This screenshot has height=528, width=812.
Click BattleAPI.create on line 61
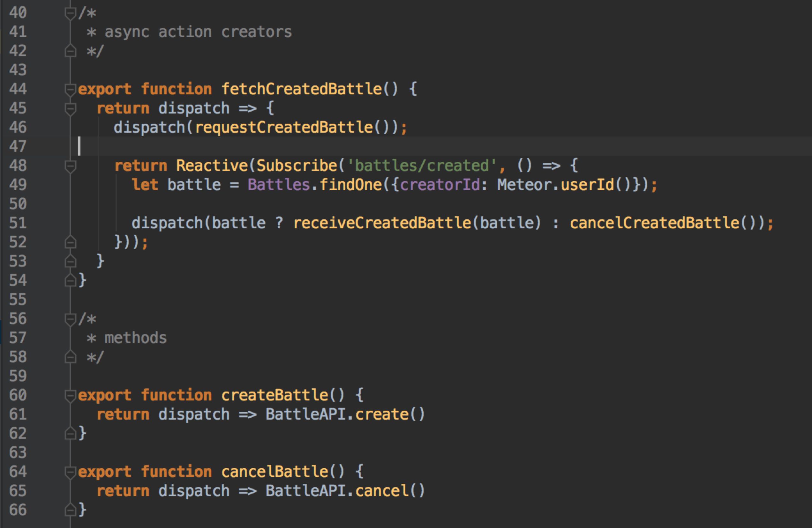click(x=345, y=415)
